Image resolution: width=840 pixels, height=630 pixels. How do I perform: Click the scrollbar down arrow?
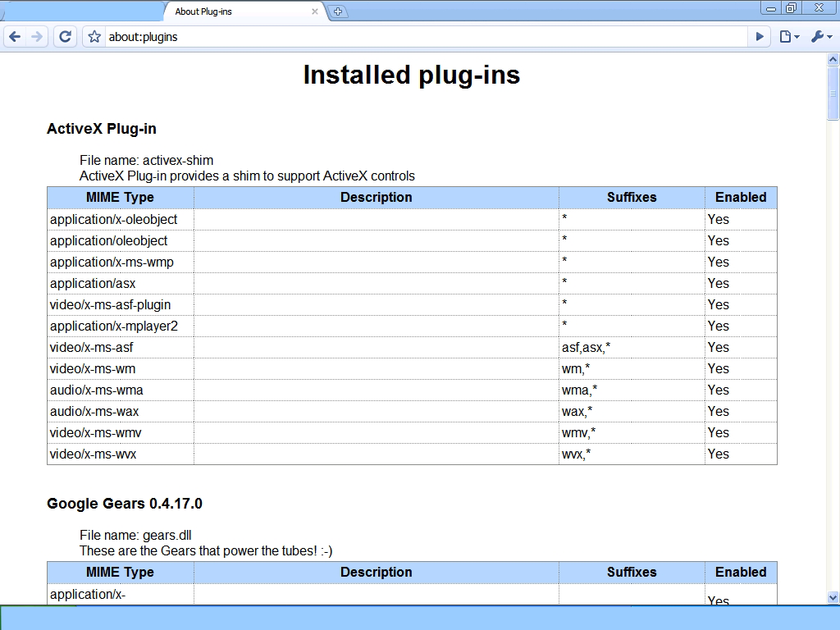tap(833, 597)
